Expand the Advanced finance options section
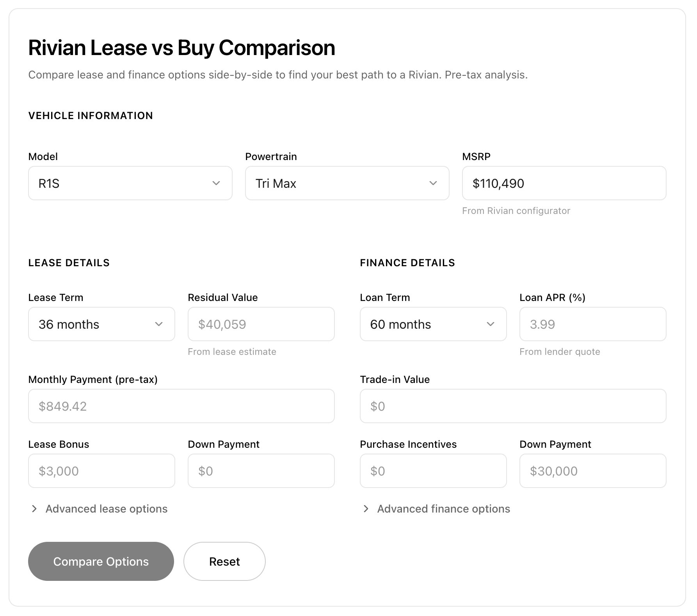The width and height of the screenshot is (697, 616). coord(443,509)
